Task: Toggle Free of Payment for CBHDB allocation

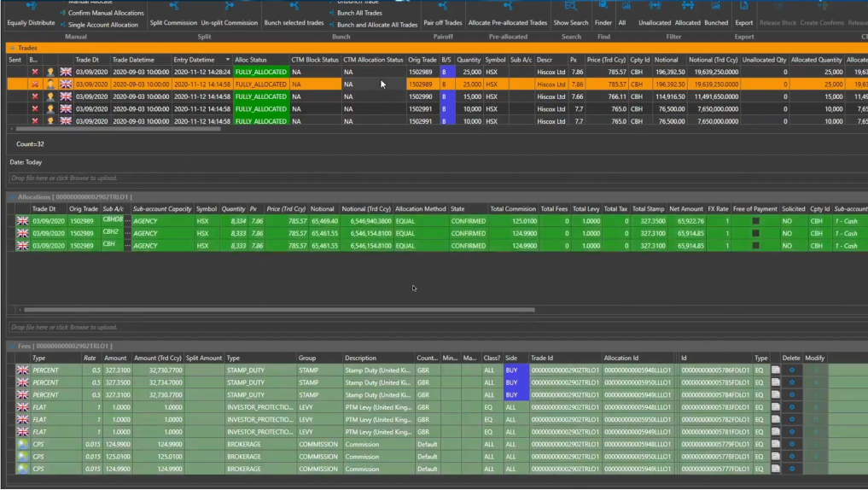Action: click(x=755, y=221)
